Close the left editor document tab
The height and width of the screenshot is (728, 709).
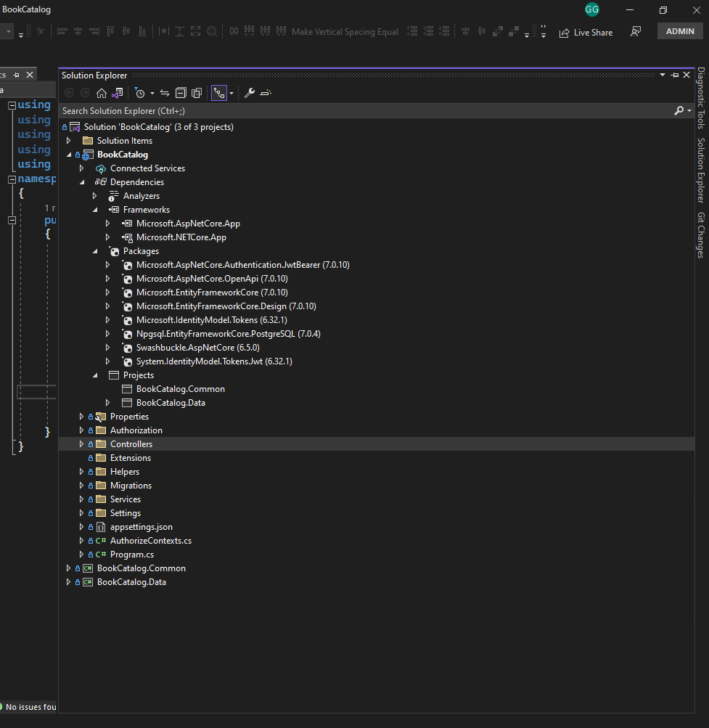pyautogui.click(x=30, y=75)
